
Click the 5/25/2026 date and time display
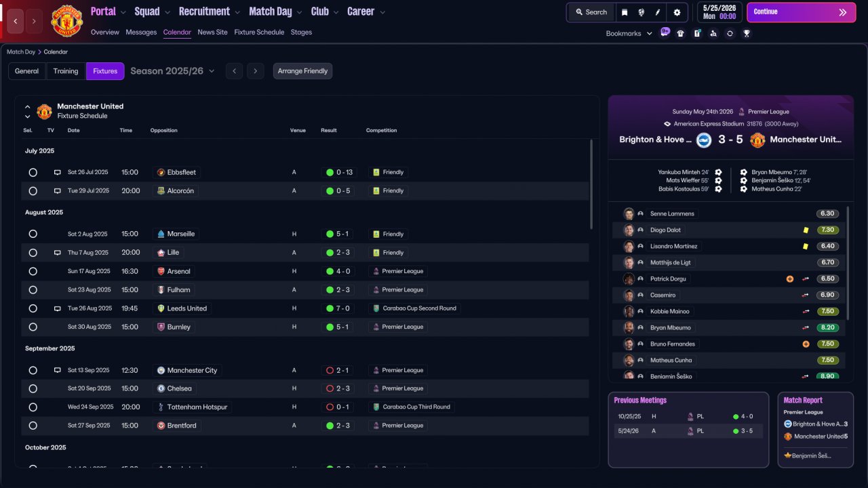pyautogui.click(x=719, y=12)
